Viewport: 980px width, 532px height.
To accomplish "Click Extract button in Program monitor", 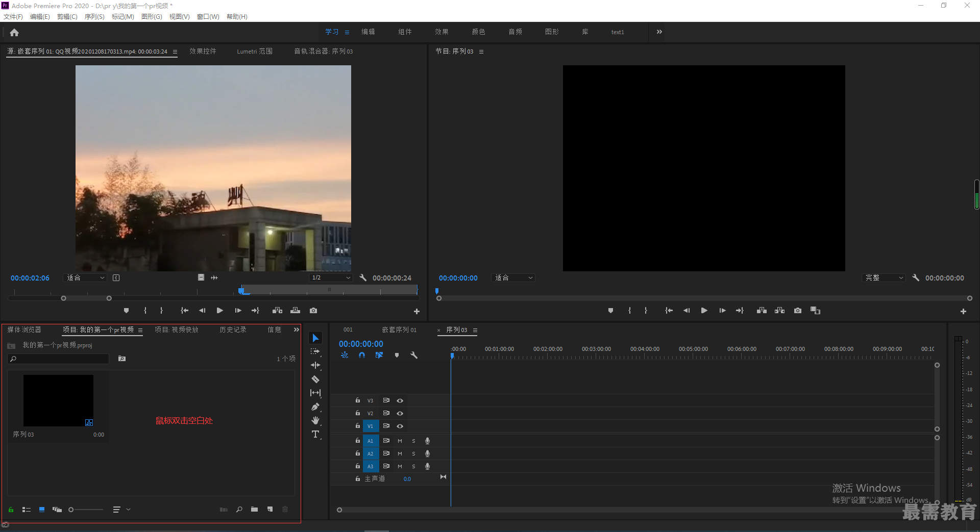I will pos(779,310).
